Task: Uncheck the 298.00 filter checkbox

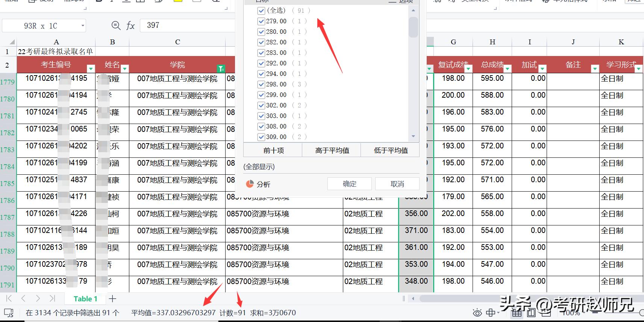Action: pyautogui.click(x=261, y=84)
